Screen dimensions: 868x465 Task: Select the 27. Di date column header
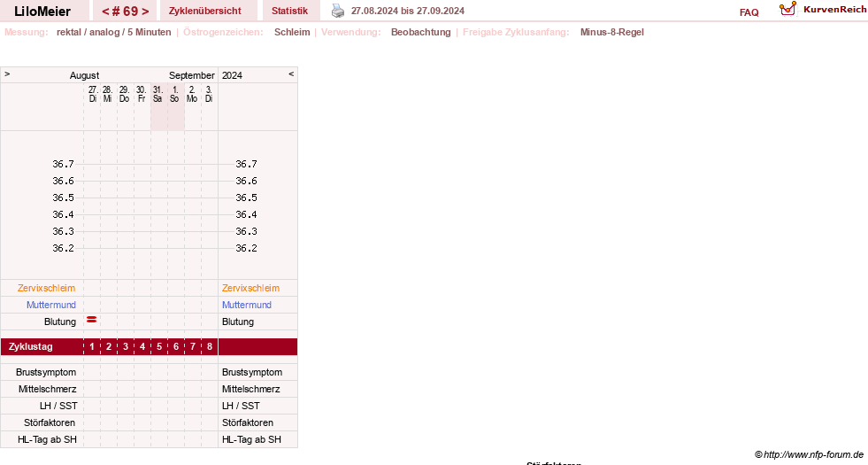coord(92,94)
